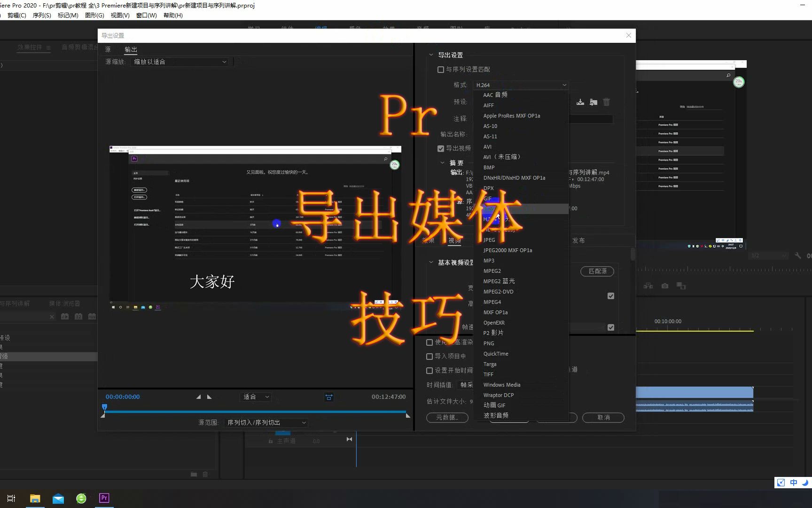The height and width of the screenshot is (508, 812).
Task: Click the blue export preview time bar
Action: [x=256, y=412]
